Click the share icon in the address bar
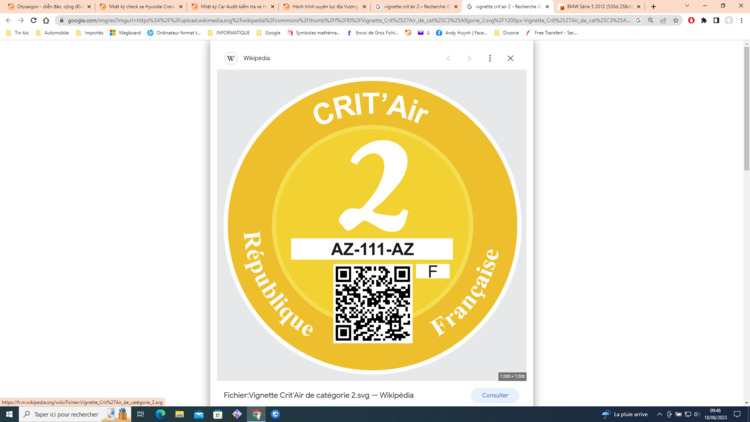 point(663,21)
